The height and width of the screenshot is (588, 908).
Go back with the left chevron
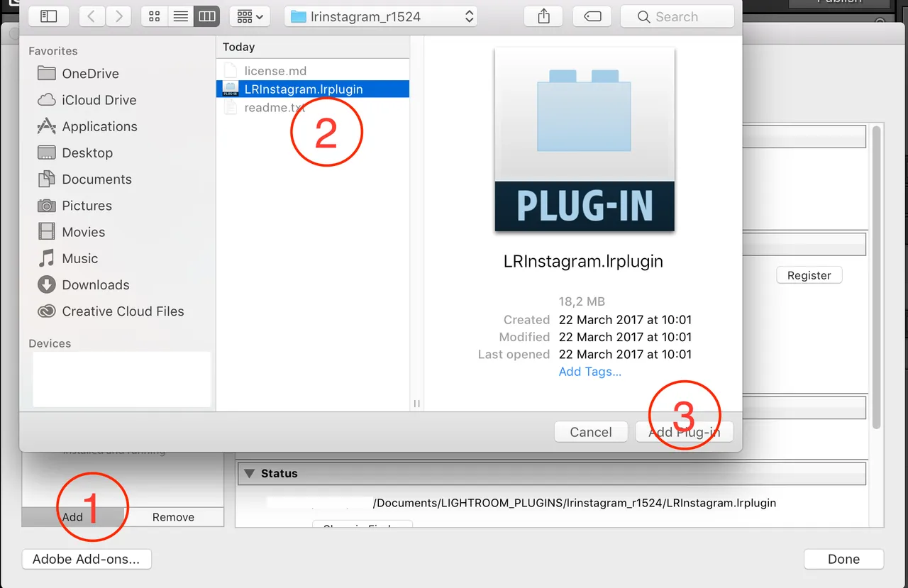tap(92, 16)
